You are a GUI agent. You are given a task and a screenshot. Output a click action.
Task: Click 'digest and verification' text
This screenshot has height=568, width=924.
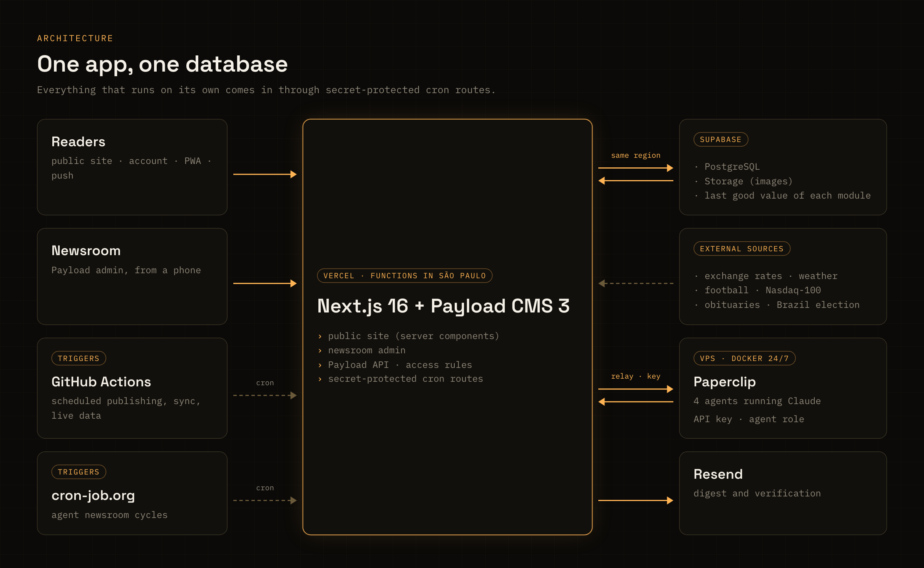(757, 493)
